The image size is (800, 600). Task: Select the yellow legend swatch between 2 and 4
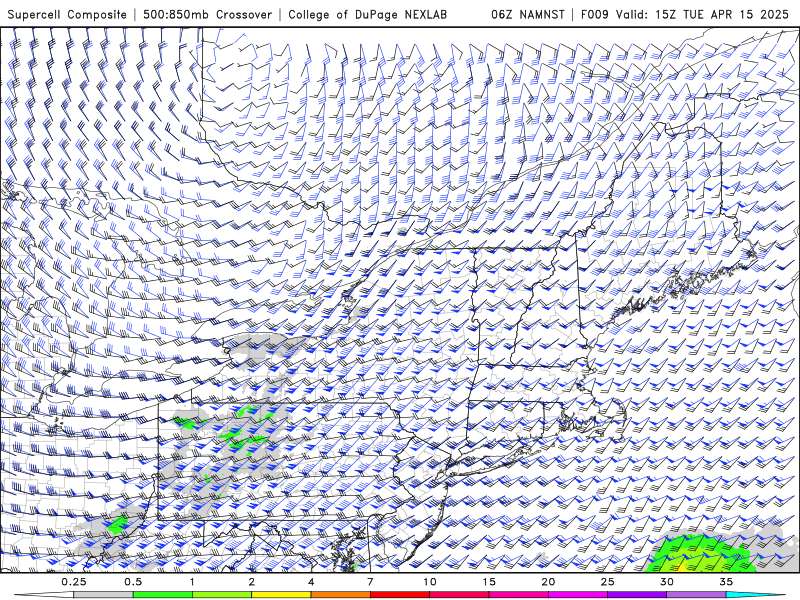tap(281, 595)
